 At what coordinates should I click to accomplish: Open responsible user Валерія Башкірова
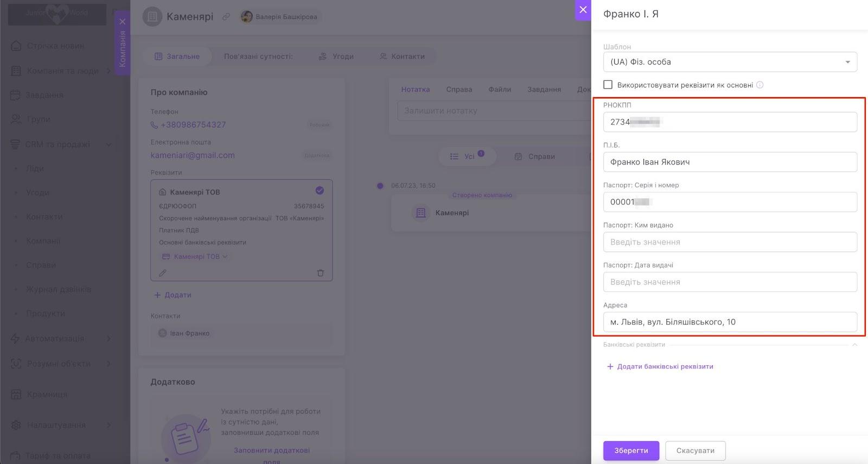point(280,17)
